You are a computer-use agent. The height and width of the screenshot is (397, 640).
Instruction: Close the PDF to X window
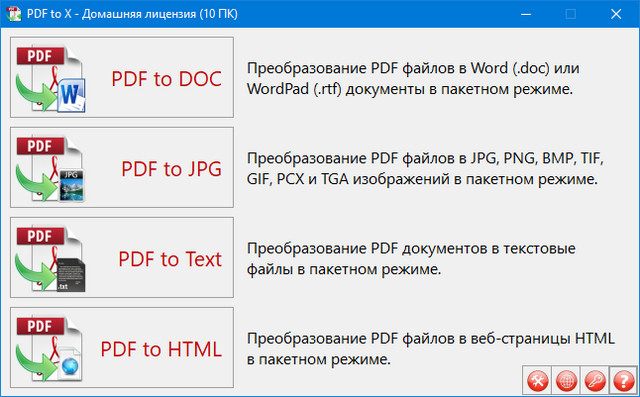tap(616, 14)
